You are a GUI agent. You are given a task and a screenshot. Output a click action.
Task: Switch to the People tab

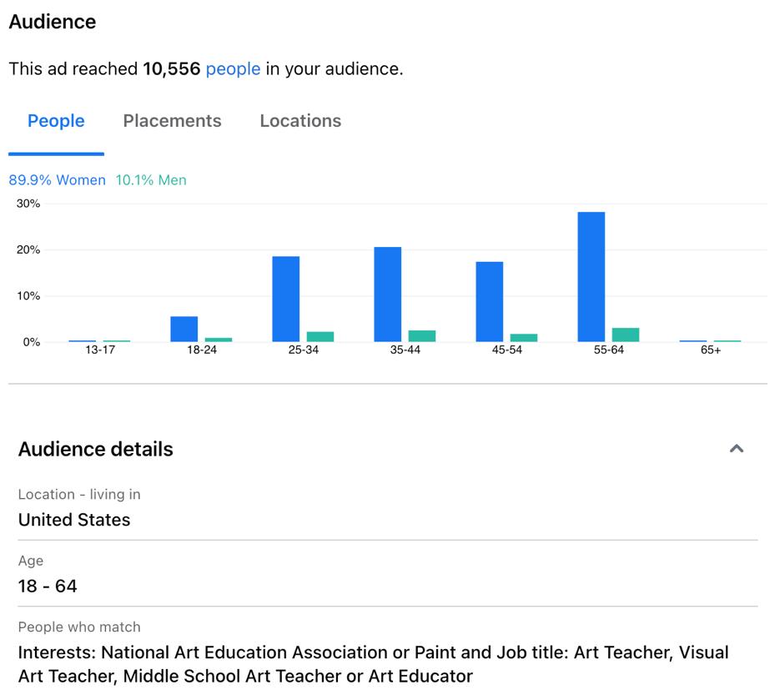click(x=56, y=121)
